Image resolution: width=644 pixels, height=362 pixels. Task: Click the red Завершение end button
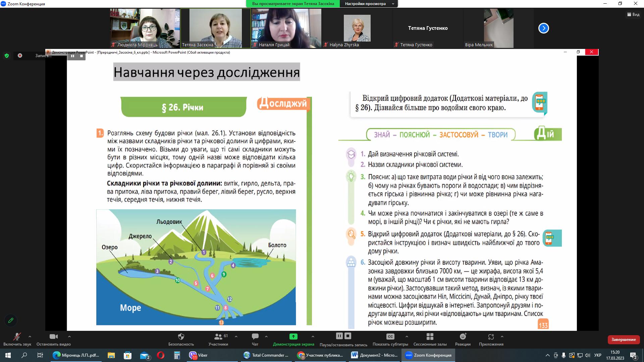(623, 340)
